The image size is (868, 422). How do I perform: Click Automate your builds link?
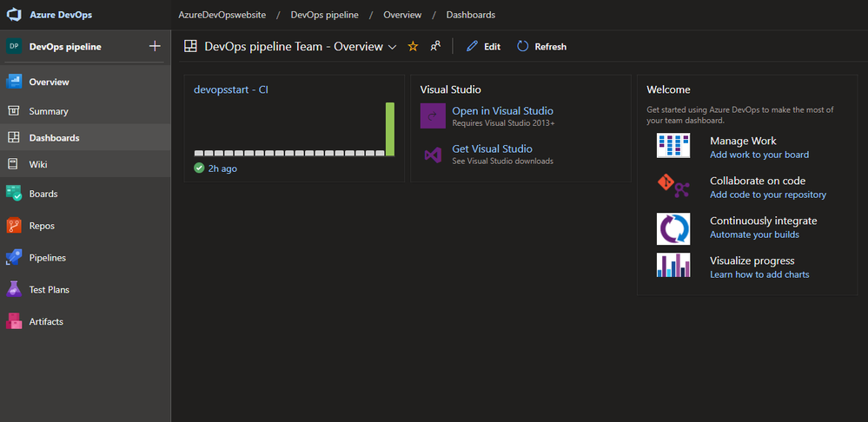click(754, 234)
